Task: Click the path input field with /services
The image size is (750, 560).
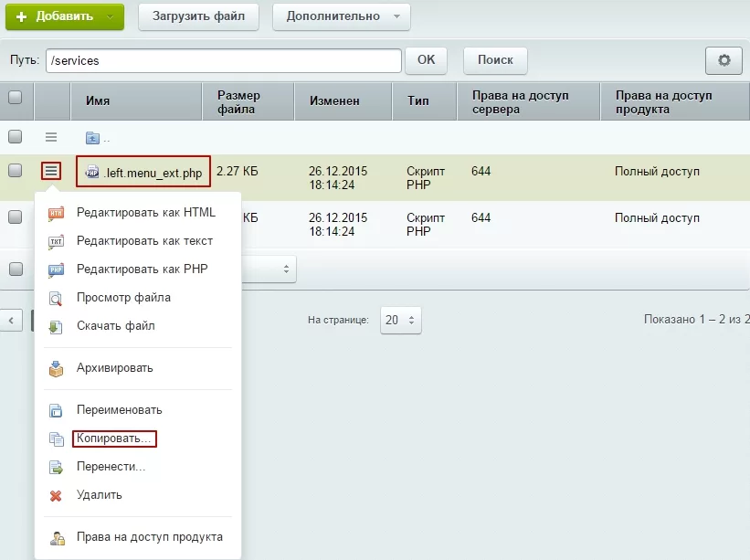Action: (224, 60)
